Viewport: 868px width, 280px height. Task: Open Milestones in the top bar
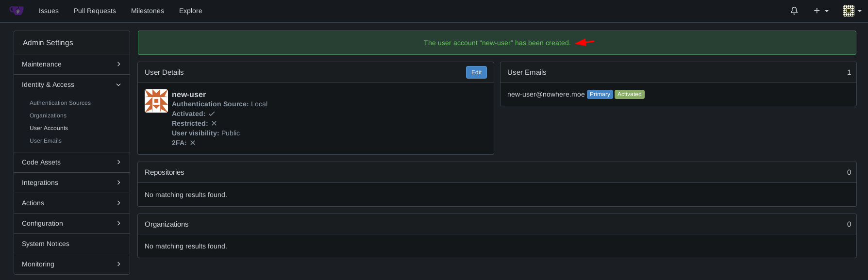coord(148,11)
